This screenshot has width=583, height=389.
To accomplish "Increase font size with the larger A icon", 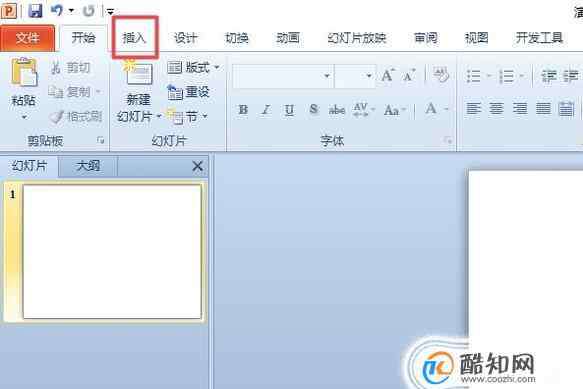I will tap(387, 75).
